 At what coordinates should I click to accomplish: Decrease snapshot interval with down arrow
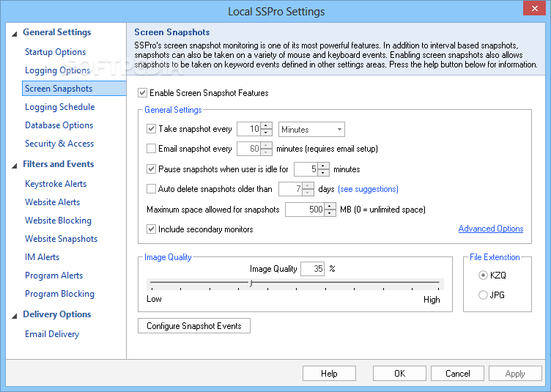[x=267, y=133]
